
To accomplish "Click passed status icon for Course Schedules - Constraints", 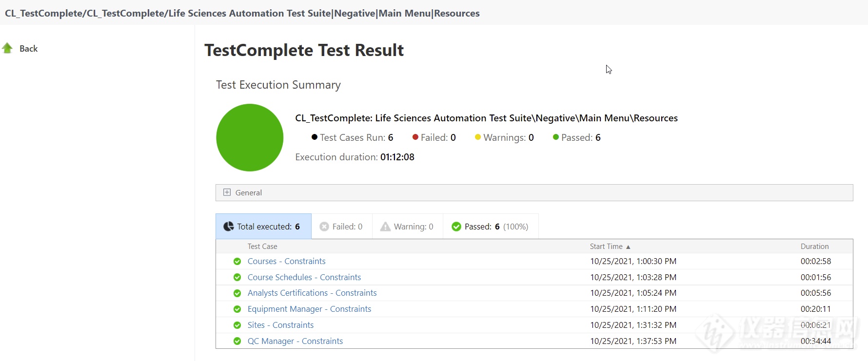I will [237, 277].
